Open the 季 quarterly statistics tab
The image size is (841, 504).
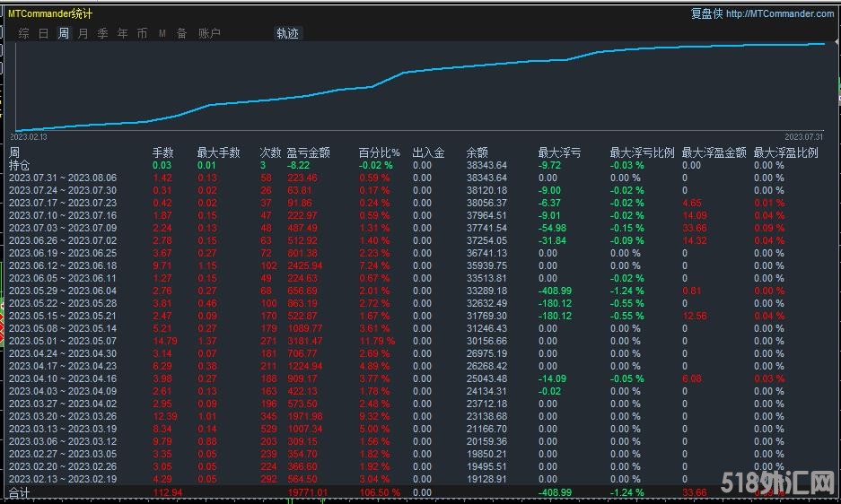coord(102,33)
